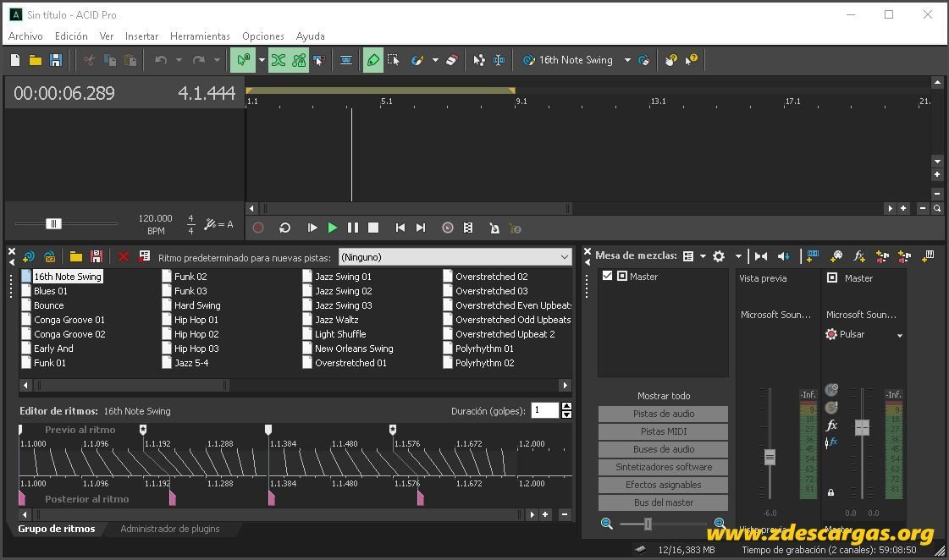
Task: Save the project using the floppy disk icon
Action: 56,60
